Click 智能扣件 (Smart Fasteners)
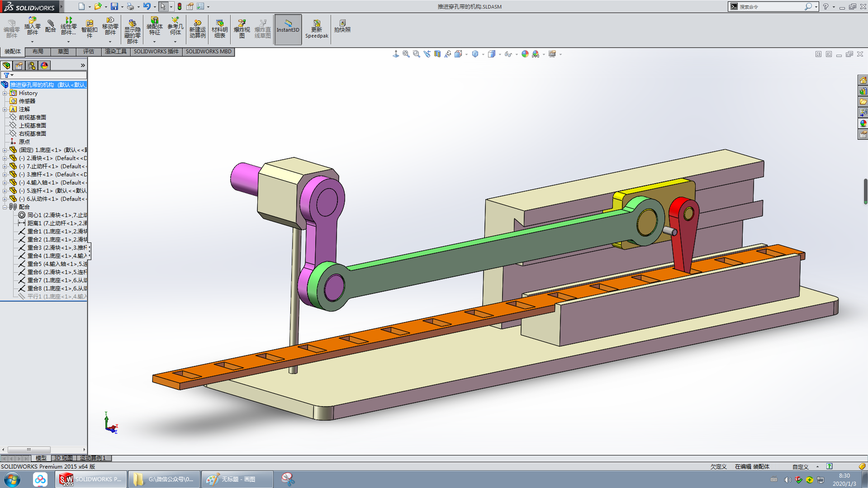This screenshot has height=488, width=868. pos(90,29)
